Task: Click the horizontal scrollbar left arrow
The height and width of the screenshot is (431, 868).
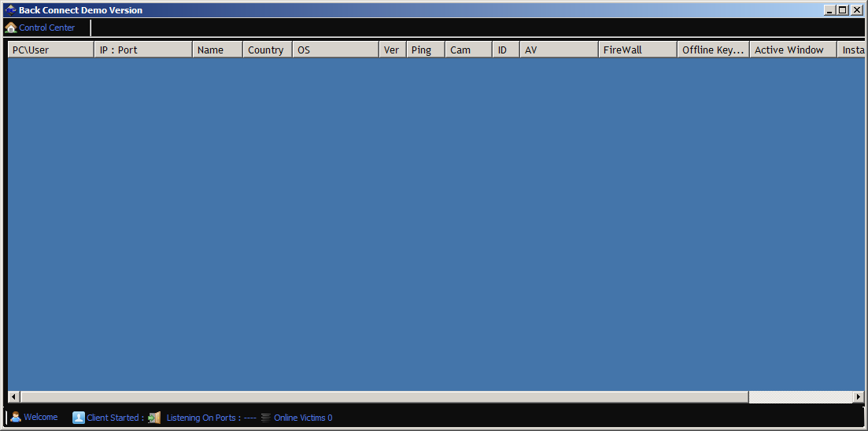Action: (13, 397)
